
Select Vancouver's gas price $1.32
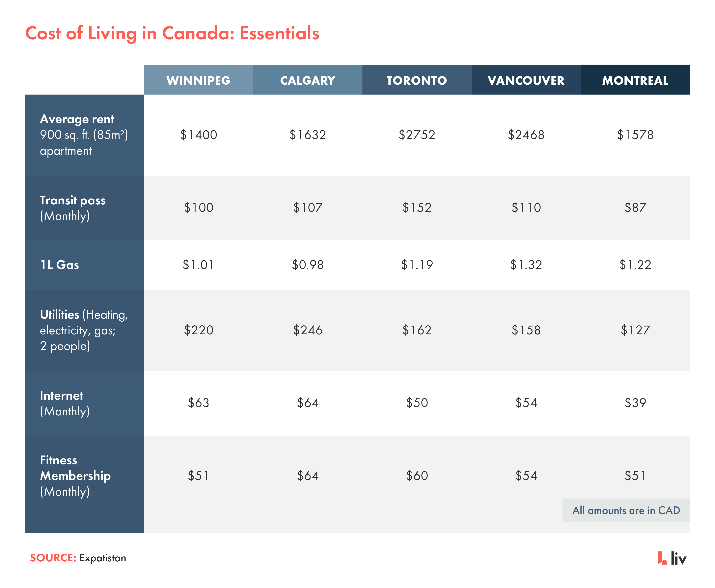click(x=526, y=265)
